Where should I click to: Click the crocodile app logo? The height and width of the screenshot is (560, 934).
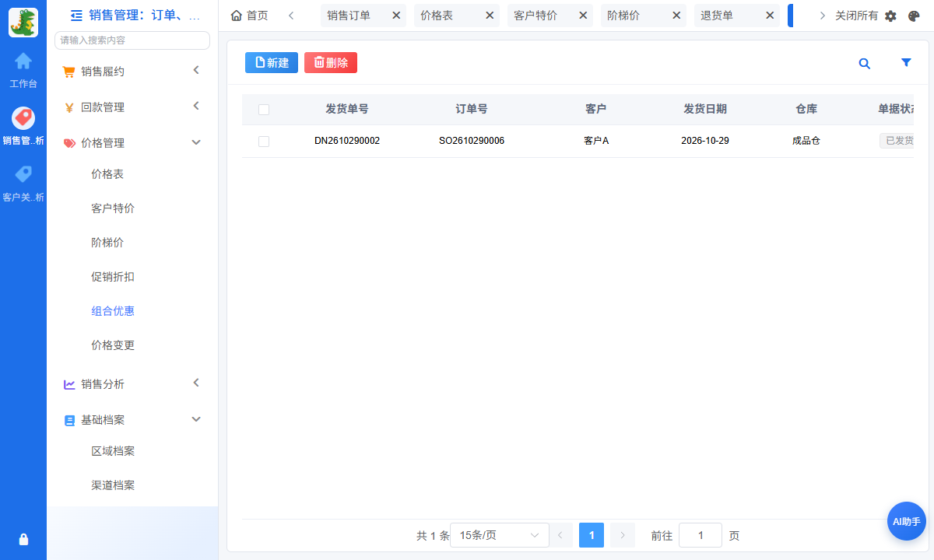(23, 23)
